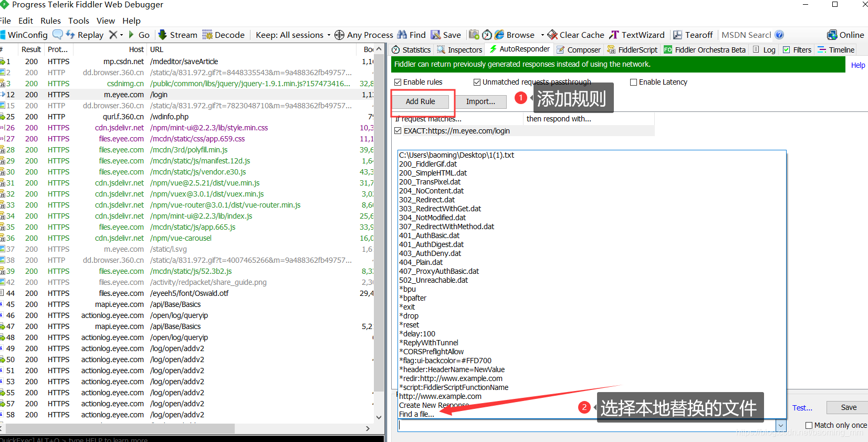
Task: Click the Save sessions toolbar icon
Action: (436, 35)
